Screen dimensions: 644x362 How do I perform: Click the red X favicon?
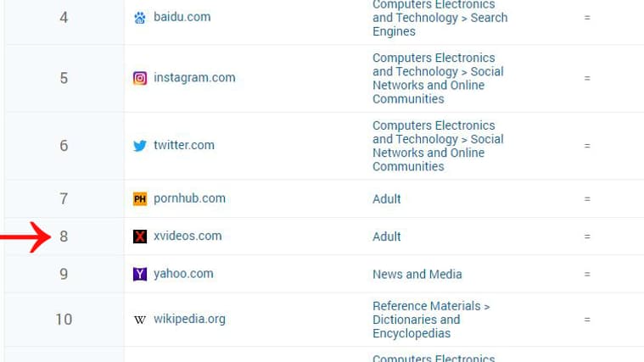[140, 237]
